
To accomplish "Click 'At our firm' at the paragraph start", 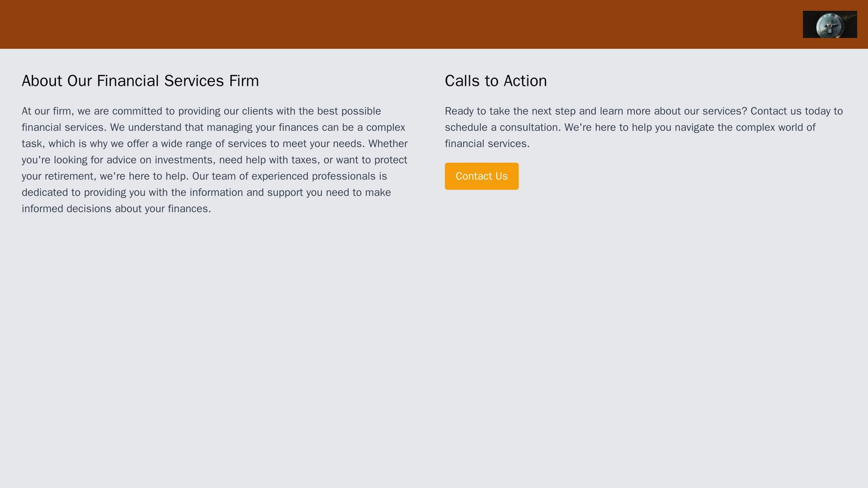I will click(47, 111).
